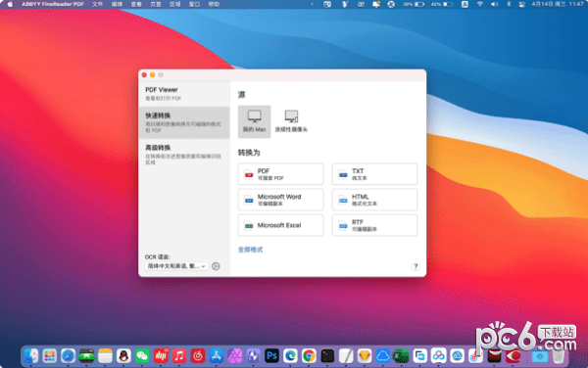
Task: Click the volume icon in menu bar
Action: click(x=495, y=4)
